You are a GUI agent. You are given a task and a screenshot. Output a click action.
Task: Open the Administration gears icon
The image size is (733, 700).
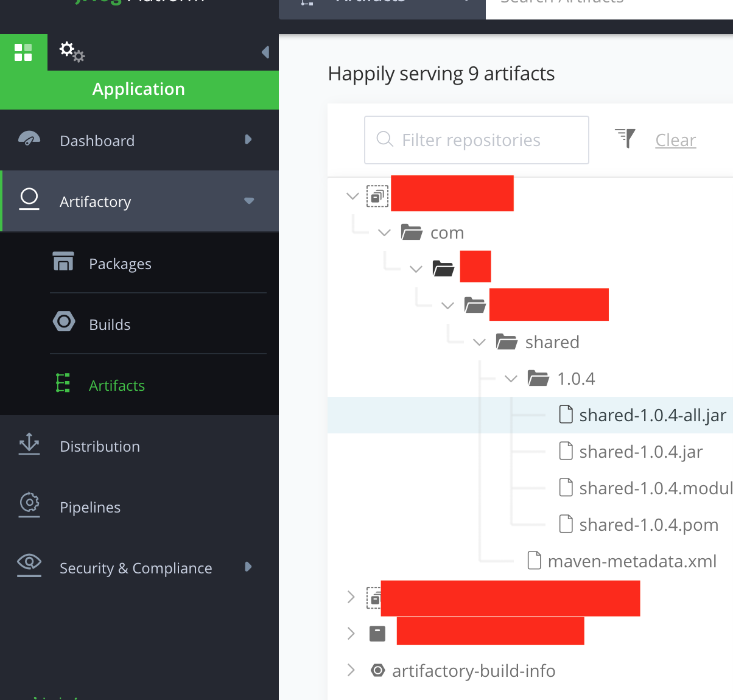point(72,52)
